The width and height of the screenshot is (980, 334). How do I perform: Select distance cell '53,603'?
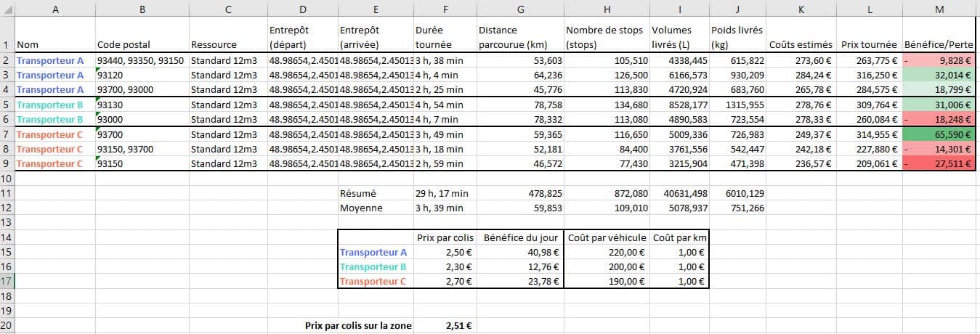pyautogui.click(x=519, y=61)
